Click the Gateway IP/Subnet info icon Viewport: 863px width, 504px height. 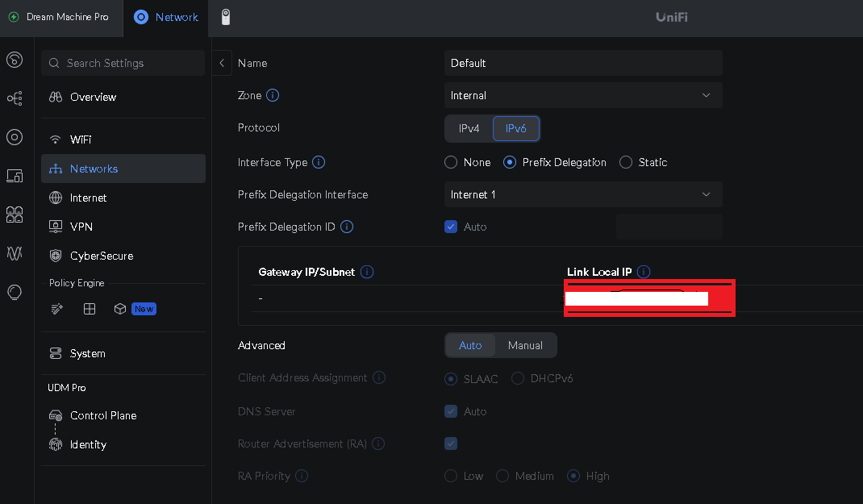tap(367, 273)
